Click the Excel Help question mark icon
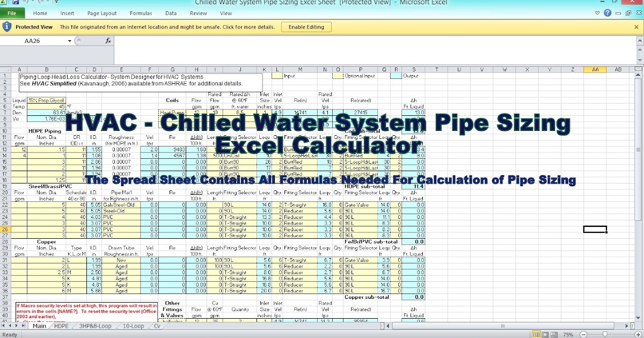Viewport: 644px width, 338px height. [607, 13]
